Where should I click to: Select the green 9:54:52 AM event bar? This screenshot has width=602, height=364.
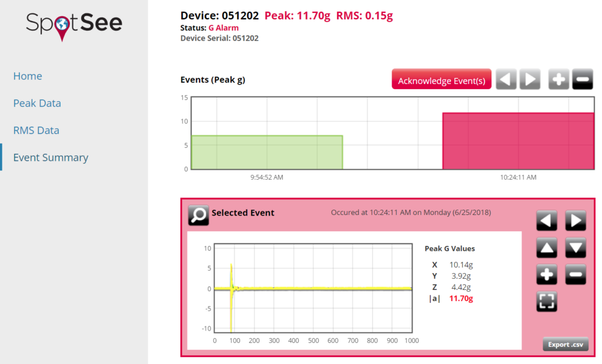point(267,152)
